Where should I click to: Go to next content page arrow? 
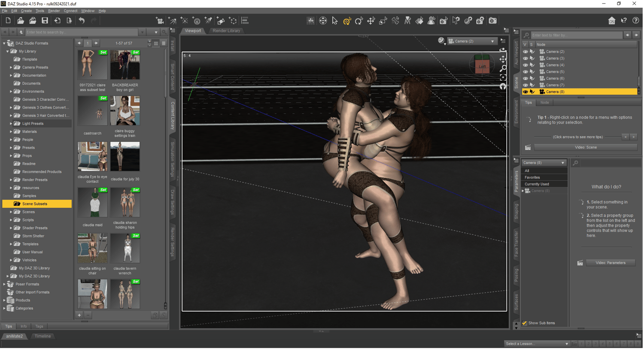click(96, 43)
